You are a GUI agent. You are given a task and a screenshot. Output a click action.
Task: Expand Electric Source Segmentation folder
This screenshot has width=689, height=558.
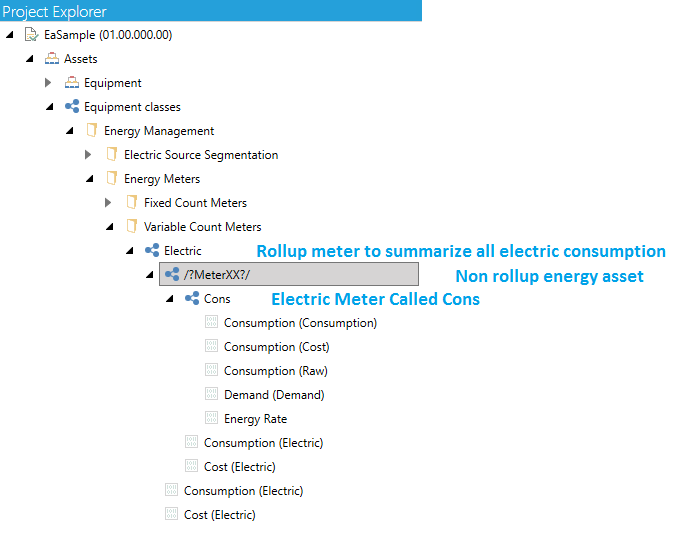coord(88,155)
